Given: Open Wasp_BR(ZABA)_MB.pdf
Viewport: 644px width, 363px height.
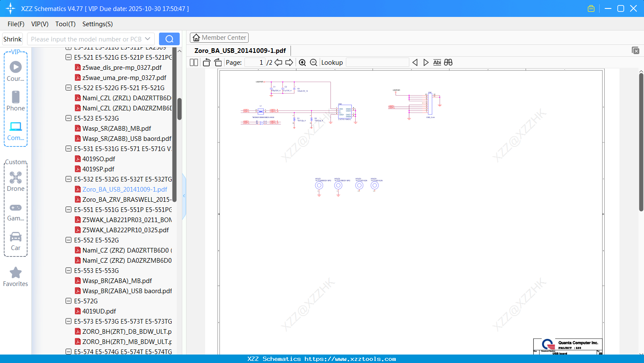Looking at the screenshot, I should (x=117, y=280).
